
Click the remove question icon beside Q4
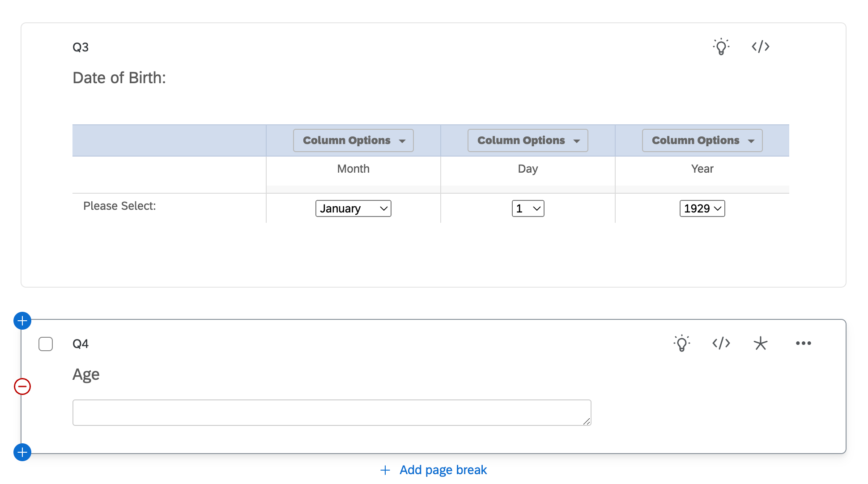(x=22, y=386)
